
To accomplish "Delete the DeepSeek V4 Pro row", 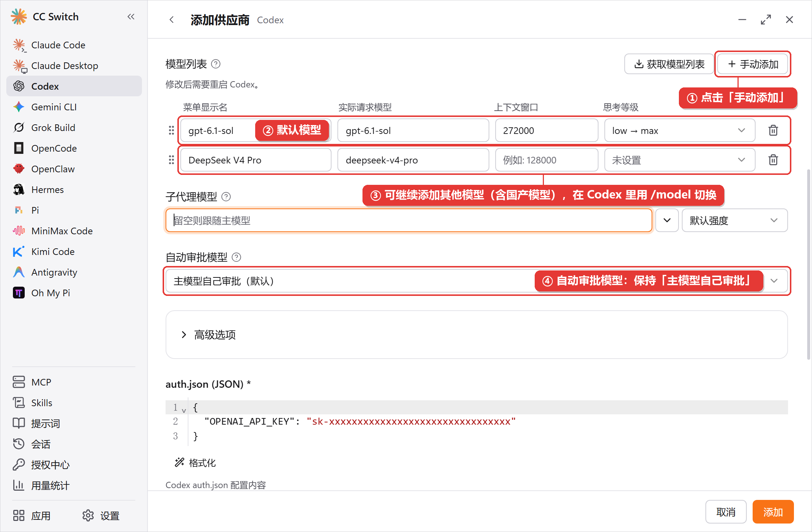I will coord(773,160).
